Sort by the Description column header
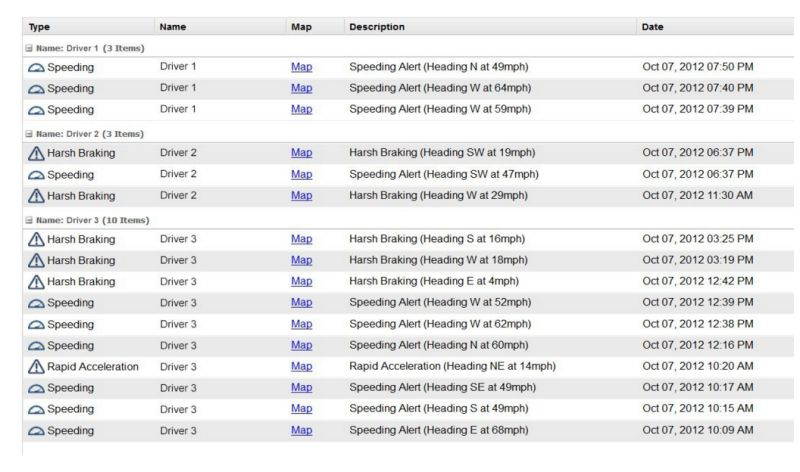Image resolution: width=800 pixels, height=472 pixels. point(377,26)
